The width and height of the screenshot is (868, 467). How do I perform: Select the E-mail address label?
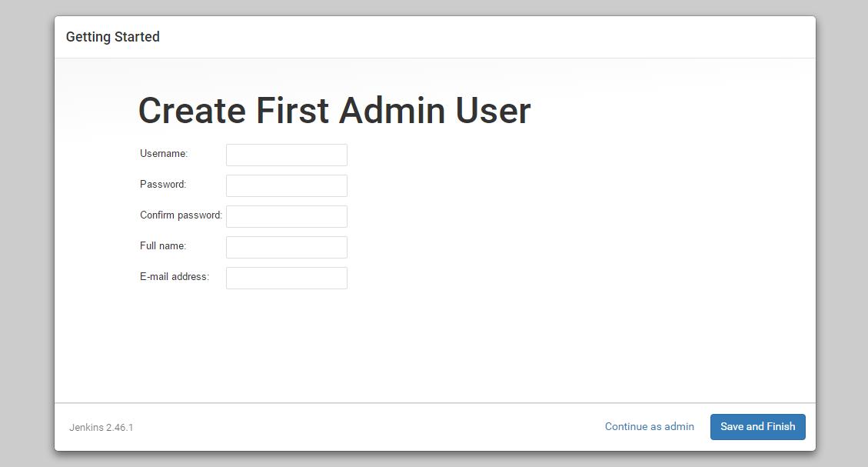click(174, 277)
